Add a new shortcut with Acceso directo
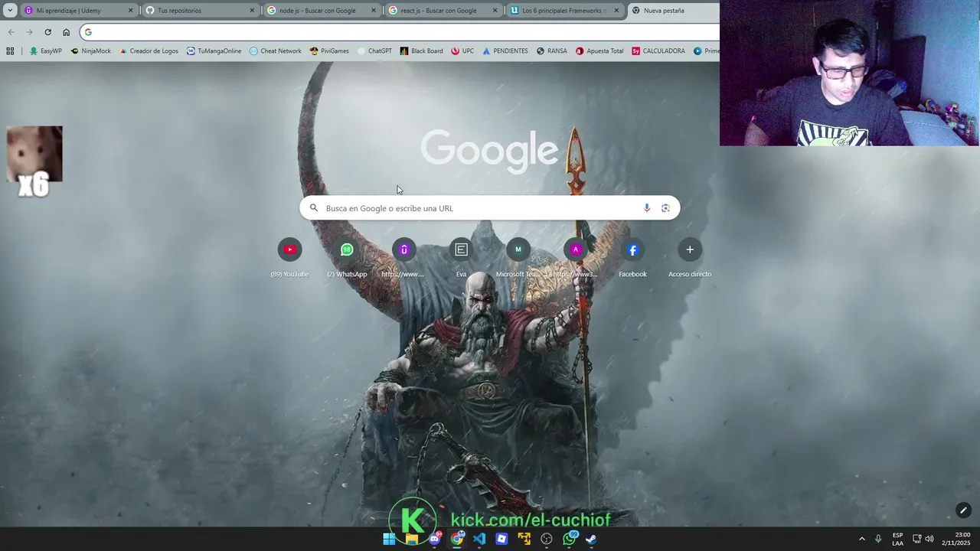 point(690,257)
